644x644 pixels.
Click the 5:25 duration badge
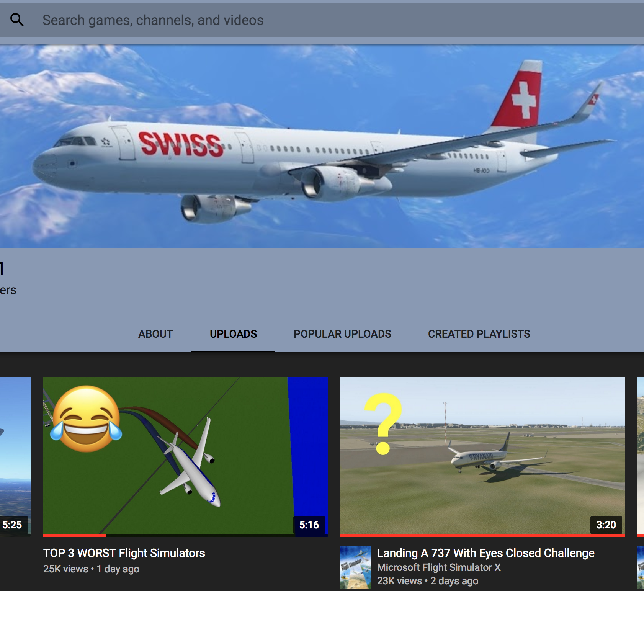[x=13, y=525]
